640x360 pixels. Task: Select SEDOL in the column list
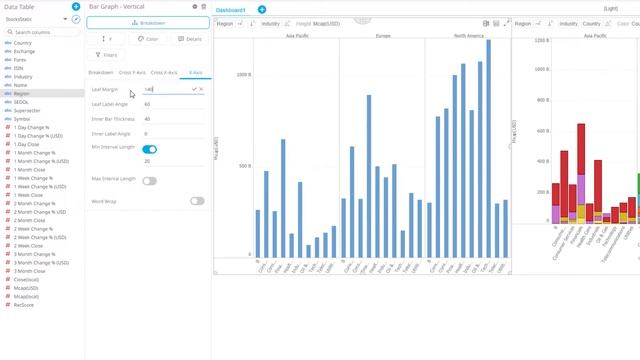21,102
